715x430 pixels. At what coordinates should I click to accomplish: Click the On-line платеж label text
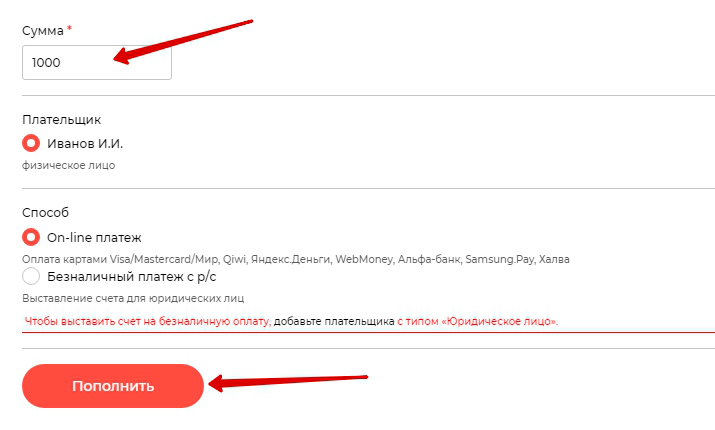coord(95,238)
